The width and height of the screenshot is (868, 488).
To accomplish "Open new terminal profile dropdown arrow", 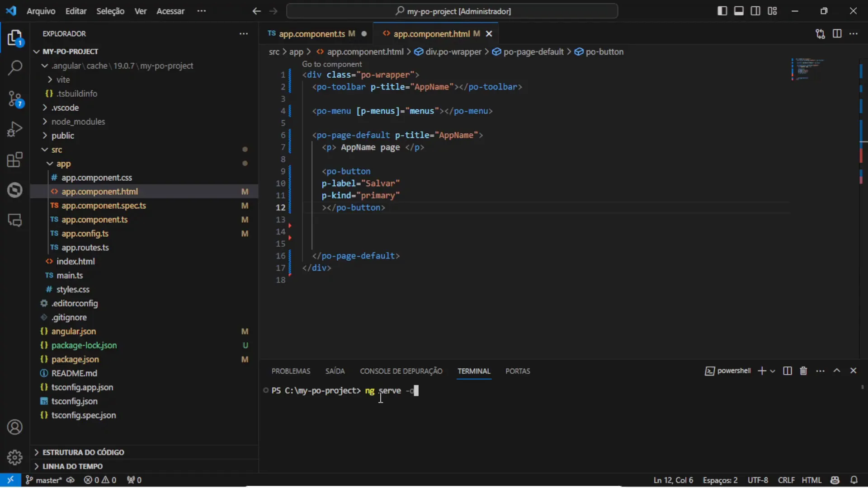I will [773, 371].
